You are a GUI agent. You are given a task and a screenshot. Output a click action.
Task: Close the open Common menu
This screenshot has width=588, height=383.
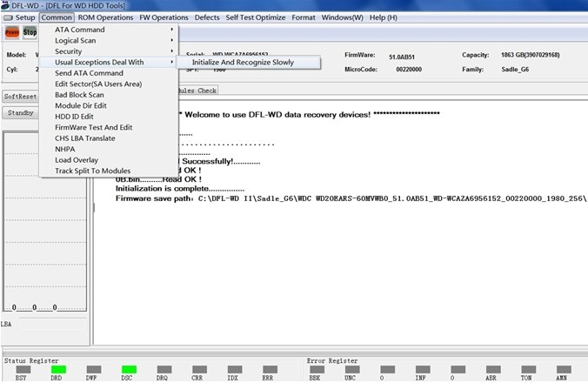(57, 17)
